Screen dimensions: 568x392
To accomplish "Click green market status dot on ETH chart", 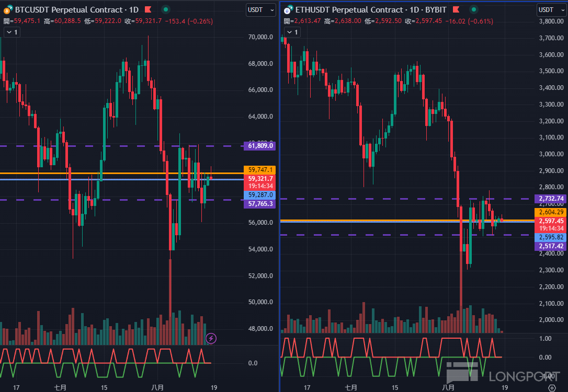I will tap(473, 9).
